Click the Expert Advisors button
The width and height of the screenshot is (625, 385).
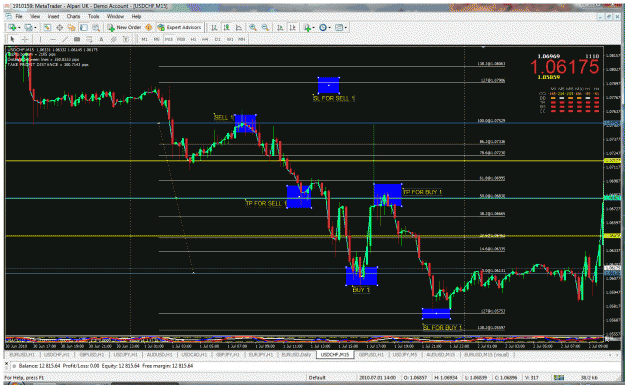[180, 28]
